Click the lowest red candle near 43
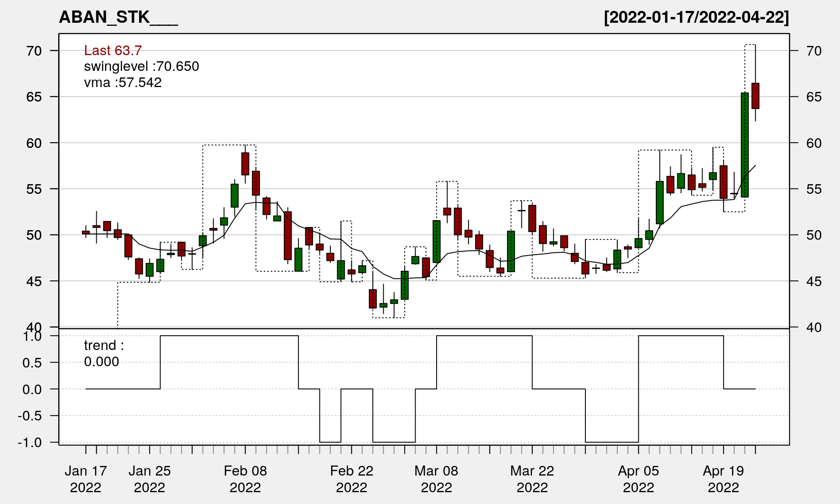 click(x=373, y=299)
